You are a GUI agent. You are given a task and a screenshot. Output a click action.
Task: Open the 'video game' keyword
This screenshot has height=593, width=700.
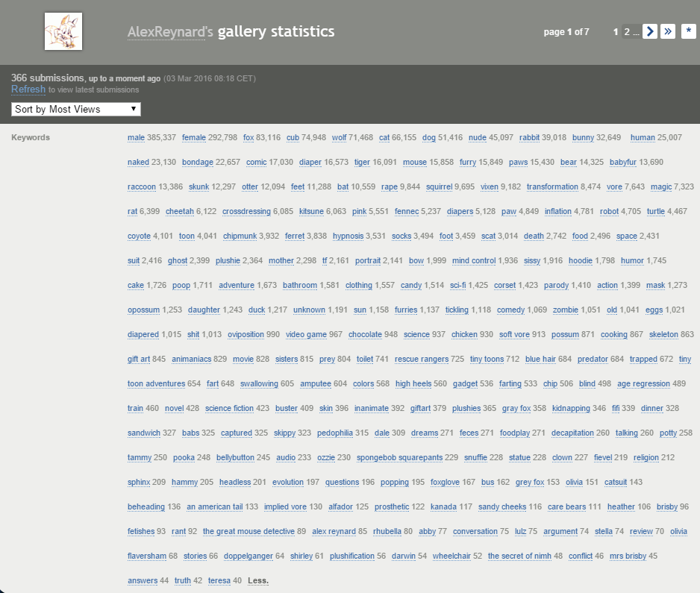[x=306, y=334]
